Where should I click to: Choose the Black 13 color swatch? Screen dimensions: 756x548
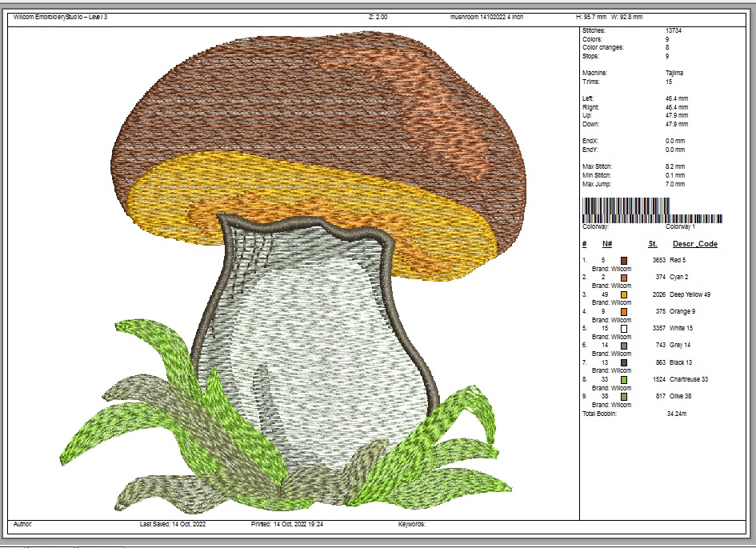624,362
